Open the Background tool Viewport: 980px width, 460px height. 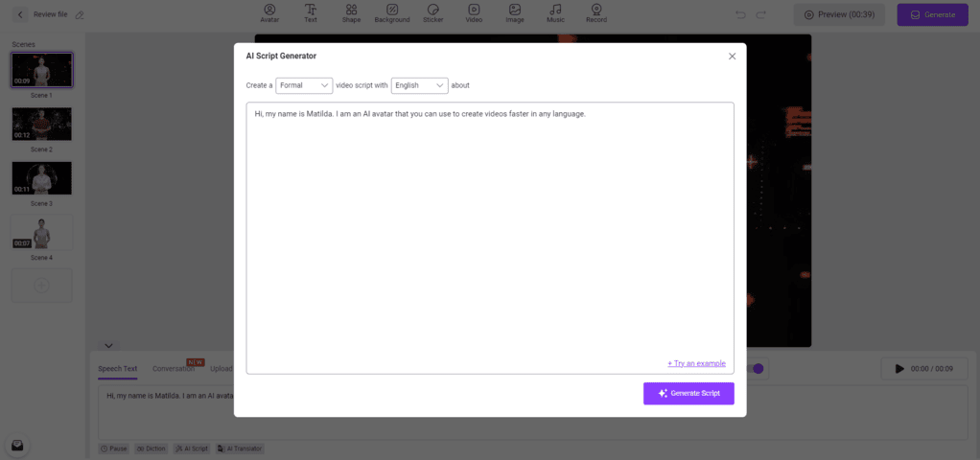(392, 13)
